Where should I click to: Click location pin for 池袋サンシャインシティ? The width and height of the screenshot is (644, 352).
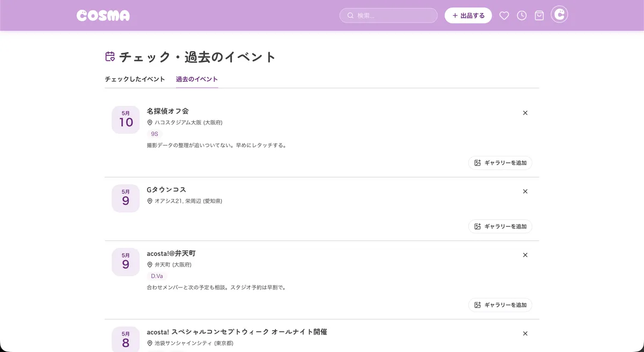pos(150,343)
